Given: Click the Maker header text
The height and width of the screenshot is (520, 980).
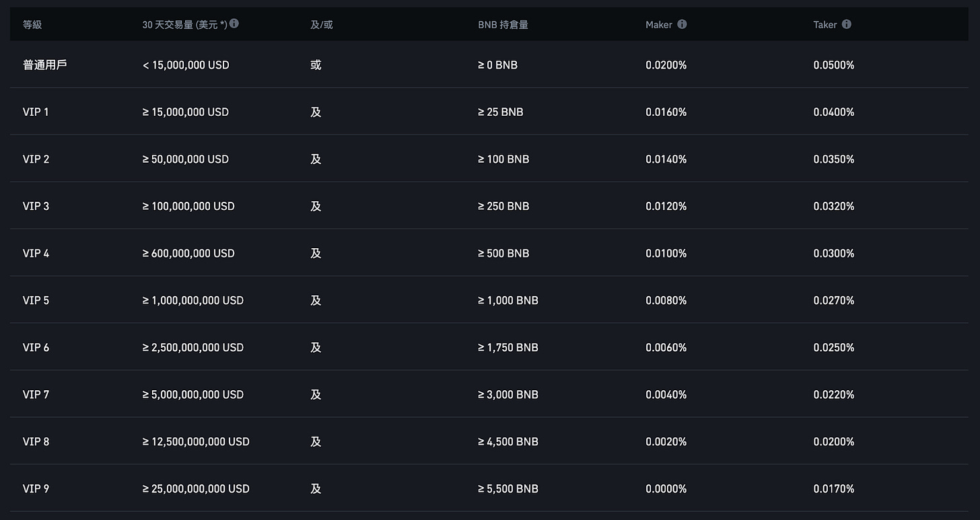Looking at the screenshot, I should click(x=658, y=25).
